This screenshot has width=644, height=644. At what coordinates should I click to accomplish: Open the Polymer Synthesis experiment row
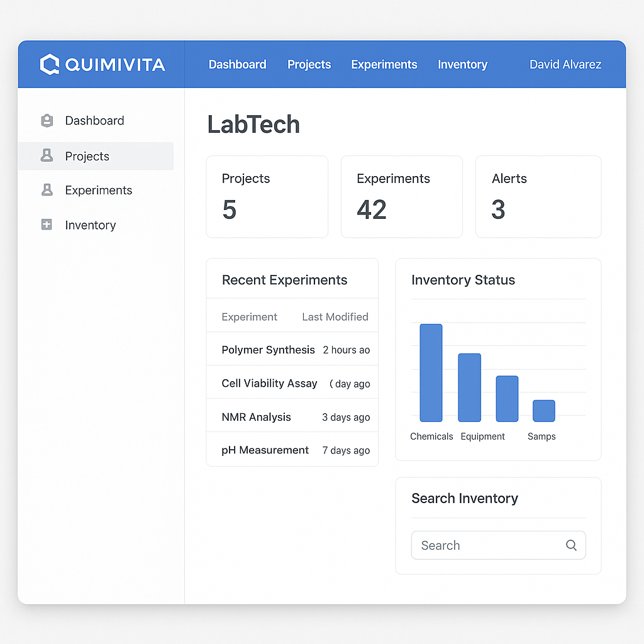(268, 350)
